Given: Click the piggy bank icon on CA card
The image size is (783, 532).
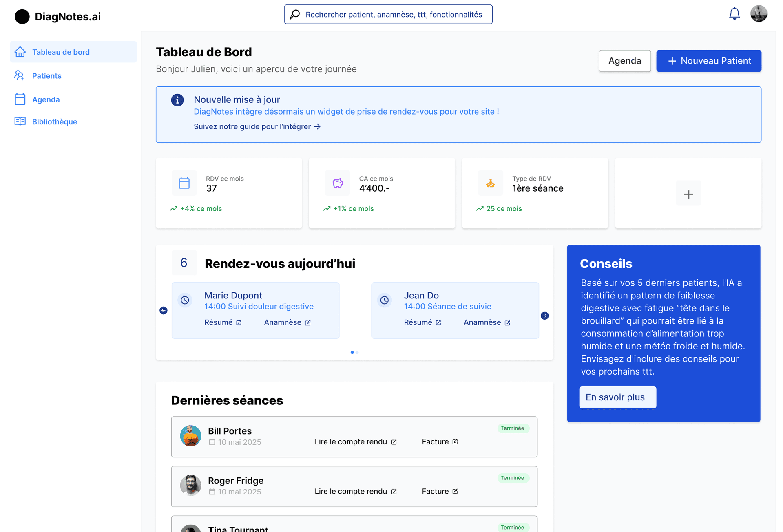Looking at the screenshot, I should click(x=337, y=183).
